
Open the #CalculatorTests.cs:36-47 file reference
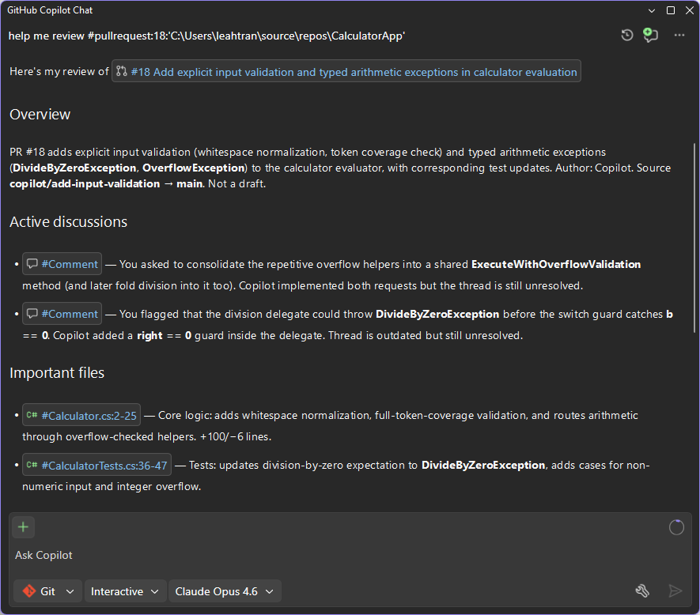click(96, 465)
